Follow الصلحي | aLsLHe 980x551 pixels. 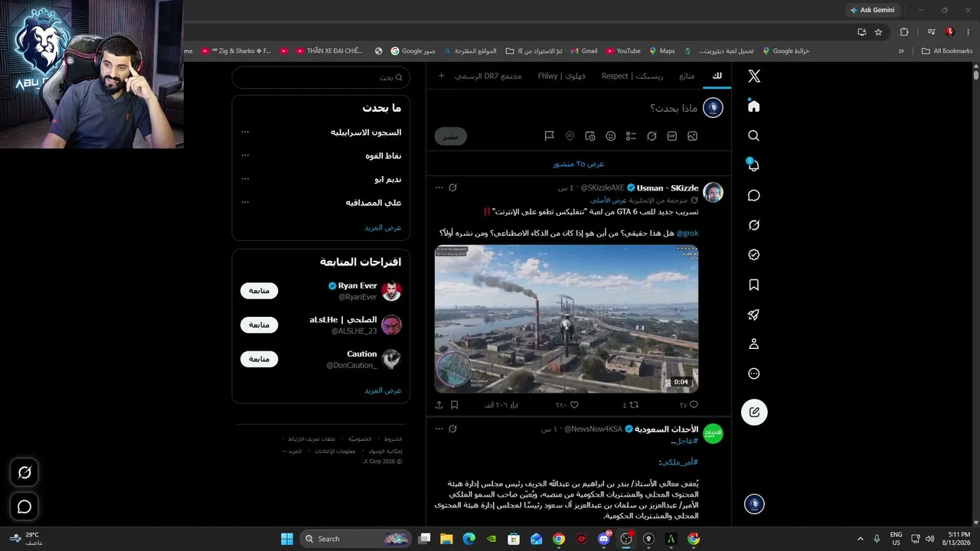[x=259, y=324]
